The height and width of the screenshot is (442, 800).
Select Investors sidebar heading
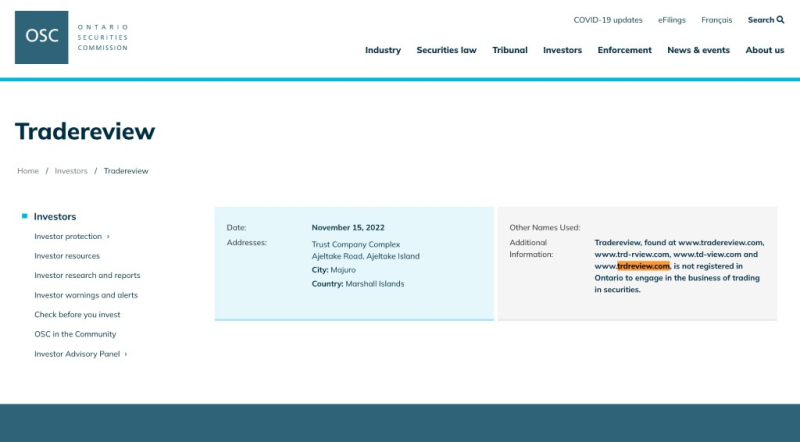tap(55, 216)
